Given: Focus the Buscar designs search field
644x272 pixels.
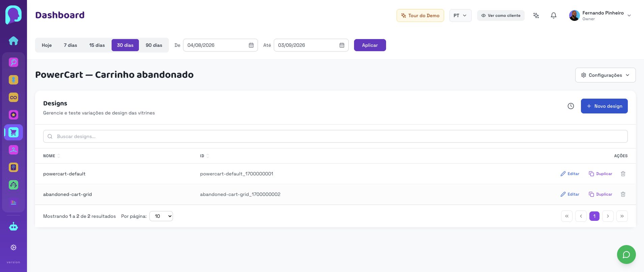Looking at the screenshot, I should pyautogui.click(x=335, y=136).
